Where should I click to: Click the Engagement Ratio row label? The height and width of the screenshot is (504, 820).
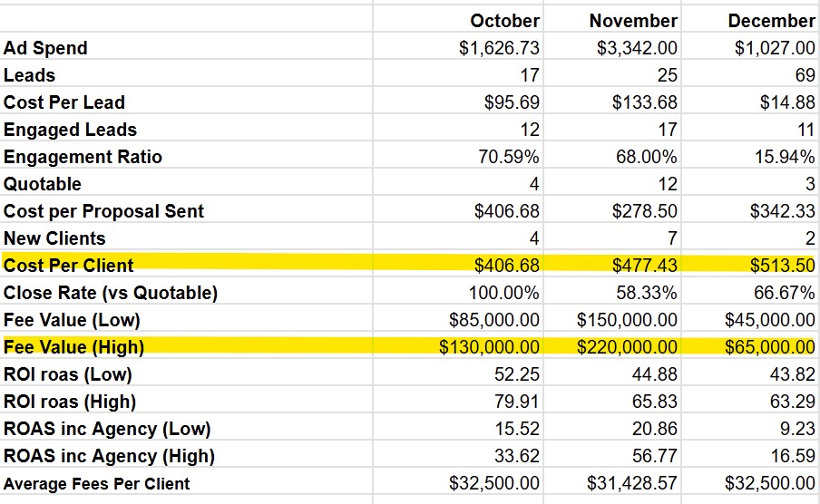coord(83,157)
